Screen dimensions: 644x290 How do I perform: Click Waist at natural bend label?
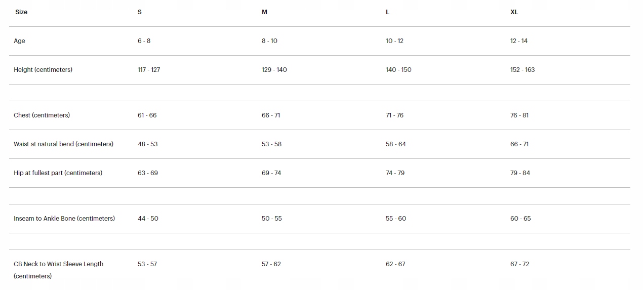click(64, 144)
